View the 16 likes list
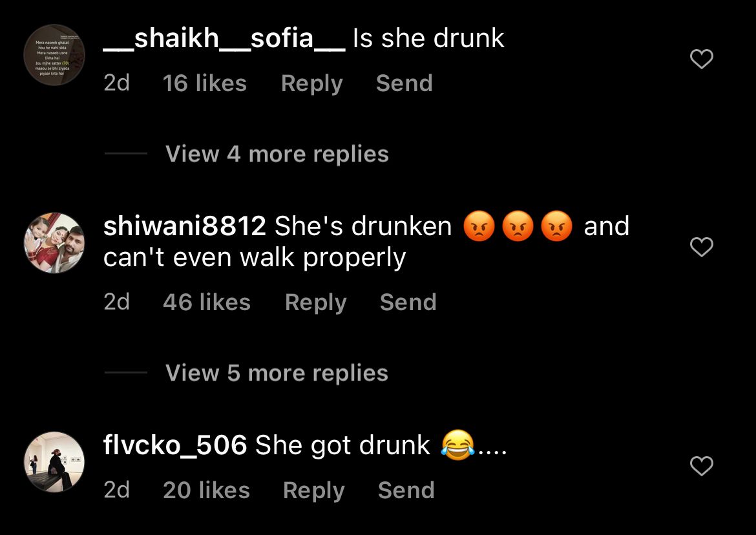 (x=204, y=83)
